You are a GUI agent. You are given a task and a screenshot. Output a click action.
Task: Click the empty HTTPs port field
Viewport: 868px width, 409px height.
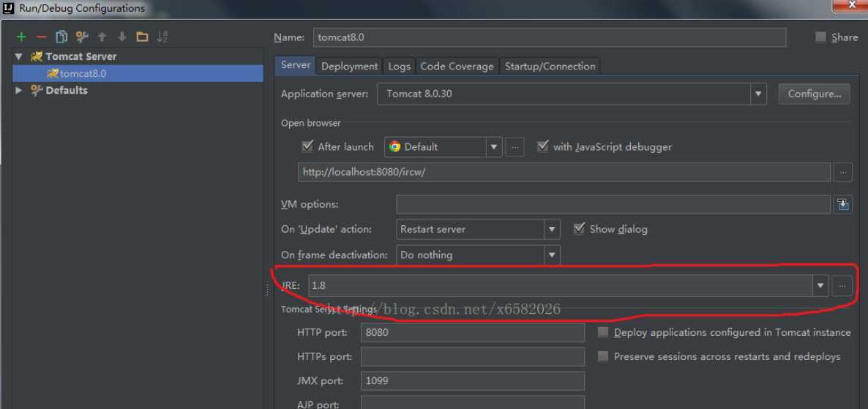coord(473,357)
